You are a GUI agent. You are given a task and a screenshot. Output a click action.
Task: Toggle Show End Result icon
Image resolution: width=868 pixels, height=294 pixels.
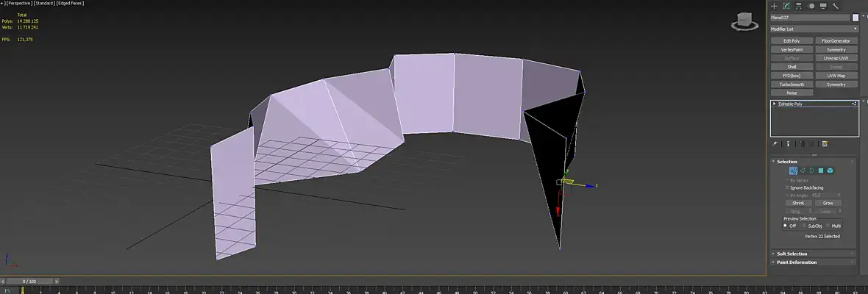[x=789, y=143]
